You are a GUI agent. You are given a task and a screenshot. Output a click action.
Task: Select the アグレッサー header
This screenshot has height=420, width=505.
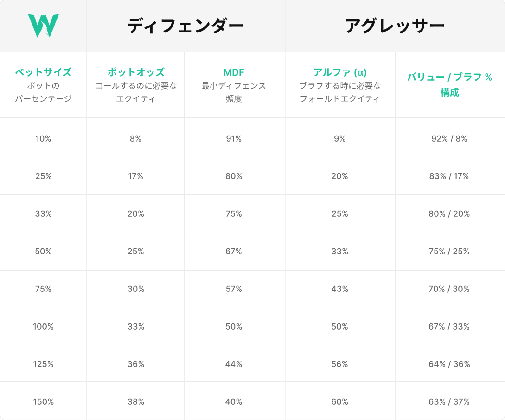pyautogui.click(x=395, y=26)
